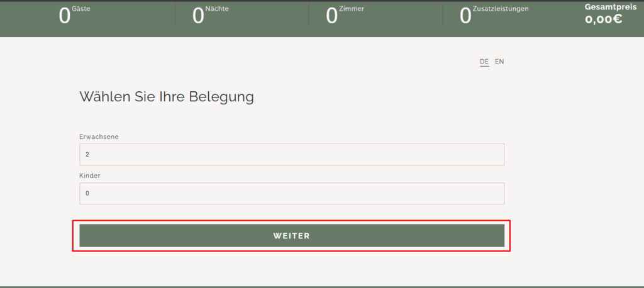This screenshot has width=644, height=288.
Task: Place cursor on the 0 in Kinder
Action: (x=87, y=193)
